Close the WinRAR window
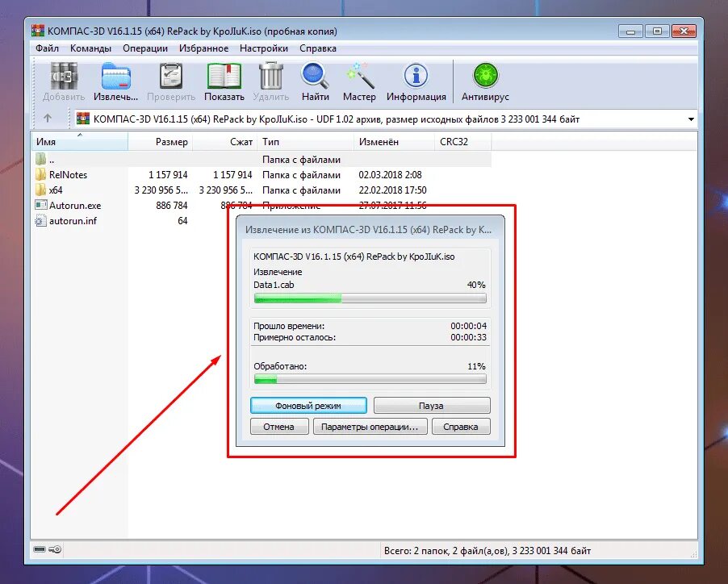 click(684, 31)
